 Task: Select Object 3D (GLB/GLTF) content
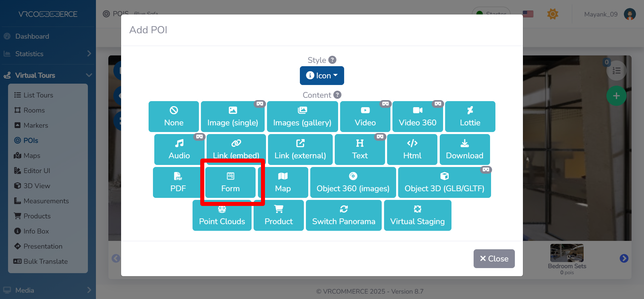(444, 182)
